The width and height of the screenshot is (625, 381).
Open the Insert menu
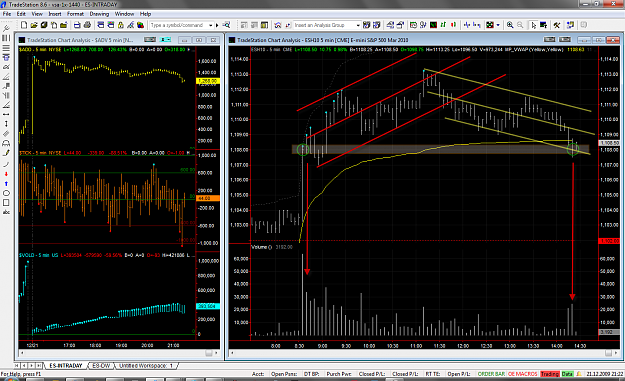[x=55, y=14]
